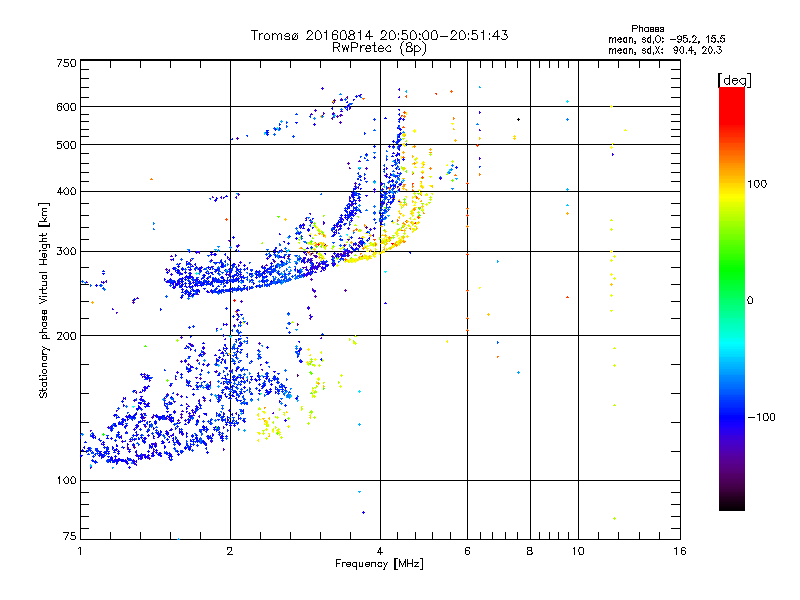The height and width of the screenshot is (600, 800).
Task: Click the plot title "Tromsø 20160814 20:50:00-20:51:43"
Action: click(x=379, y=35)
